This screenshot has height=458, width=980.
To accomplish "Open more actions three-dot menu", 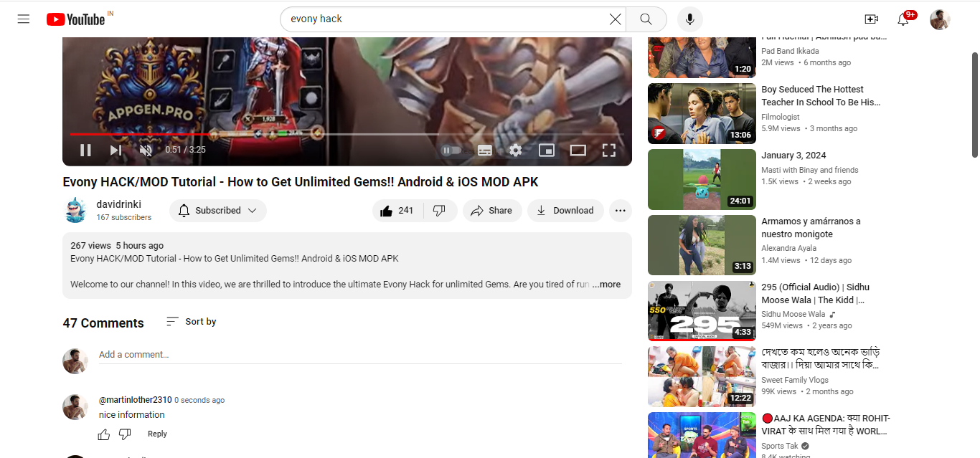I will pyautogui.click(x=621, y=211).
